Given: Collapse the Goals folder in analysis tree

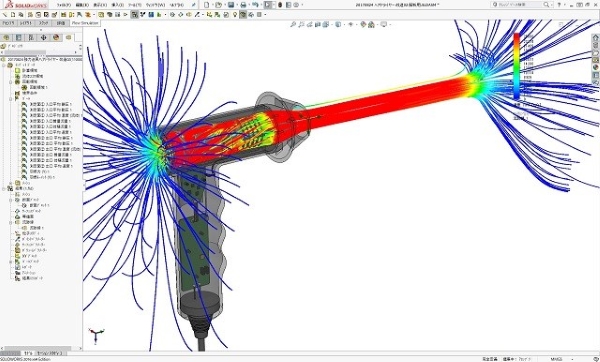Looking at the screenshot, I should point(11,98).
